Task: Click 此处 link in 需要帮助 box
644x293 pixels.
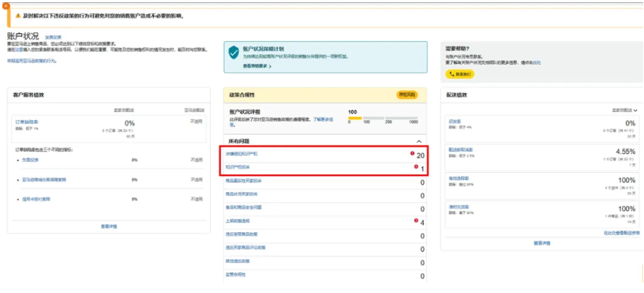Action: (537, 62)
